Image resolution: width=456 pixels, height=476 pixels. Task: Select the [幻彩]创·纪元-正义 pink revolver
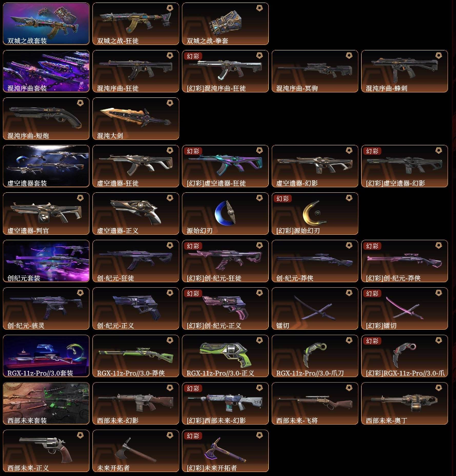(x=225, y=309)
